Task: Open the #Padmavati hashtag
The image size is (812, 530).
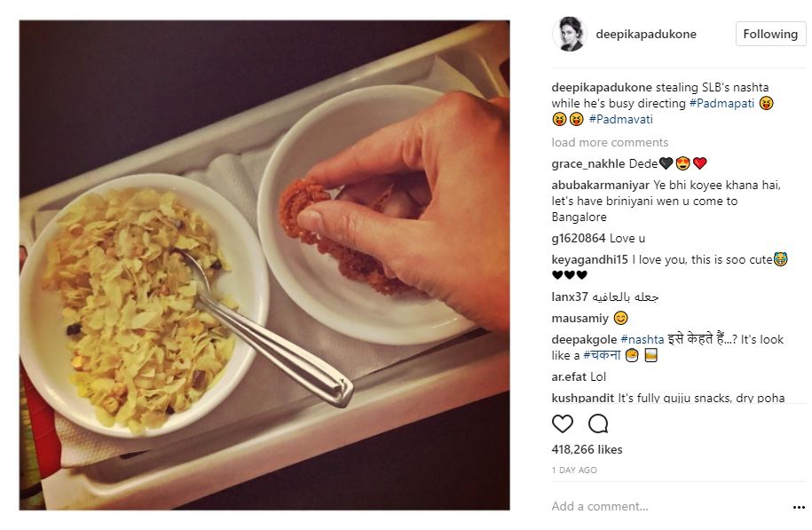Action: coord(620,119)
